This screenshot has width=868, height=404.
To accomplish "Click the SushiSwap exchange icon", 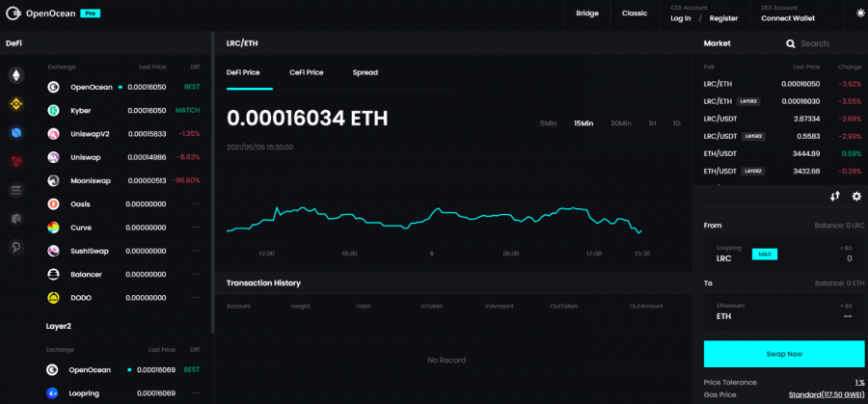I will 53,251.
